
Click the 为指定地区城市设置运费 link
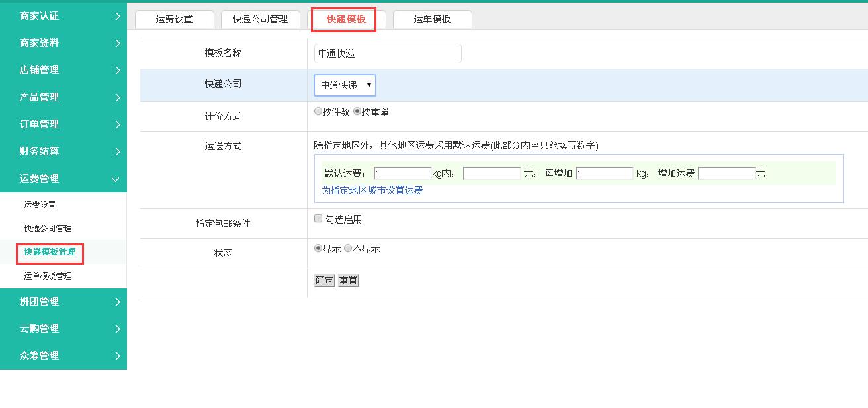pyautogui.click(x=372, y=190)
